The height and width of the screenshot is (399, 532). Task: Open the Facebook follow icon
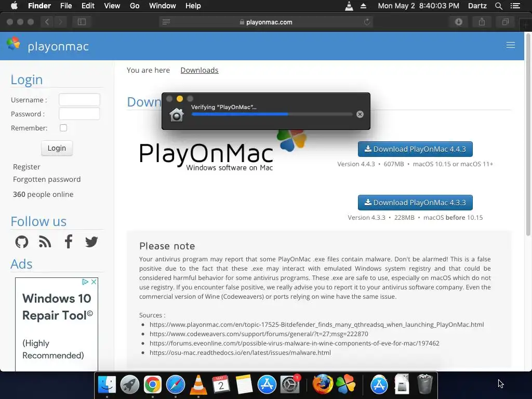click(x=68, y=242)
